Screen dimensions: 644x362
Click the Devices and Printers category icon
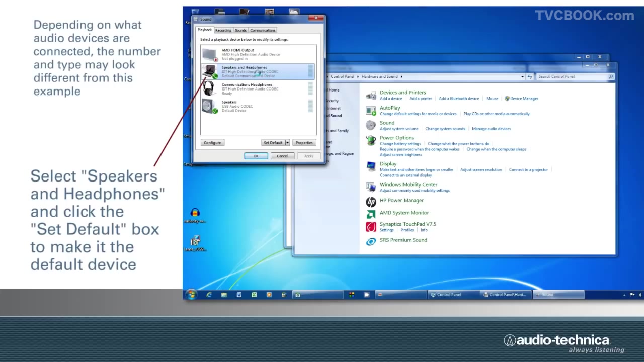(371, 95)
